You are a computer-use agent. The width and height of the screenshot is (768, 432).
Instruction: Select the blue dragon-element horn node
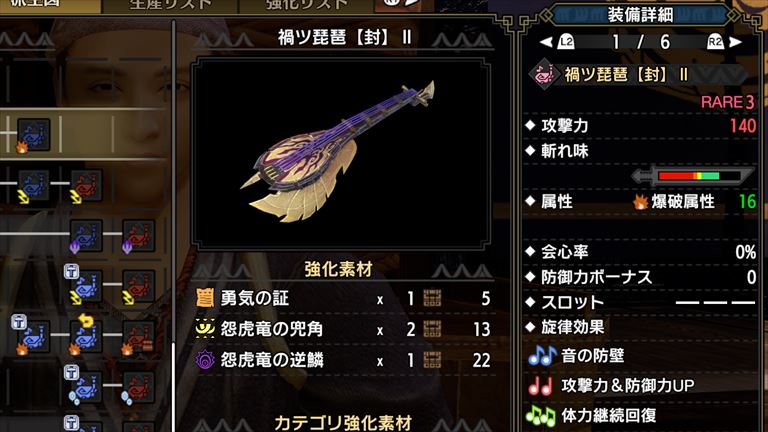tap(85, 237)
